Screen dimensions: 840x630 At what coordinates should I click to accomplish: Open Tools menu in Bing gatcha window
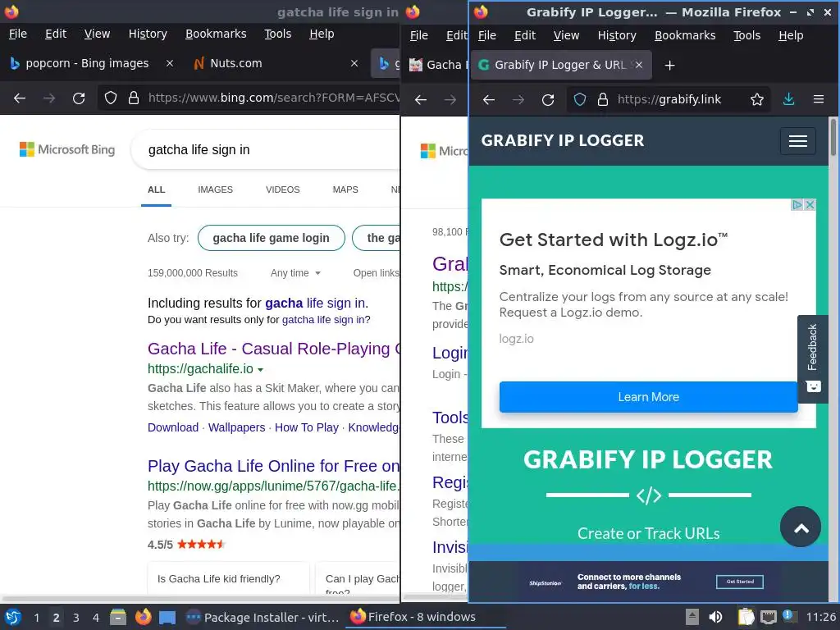tap(277, 34)
